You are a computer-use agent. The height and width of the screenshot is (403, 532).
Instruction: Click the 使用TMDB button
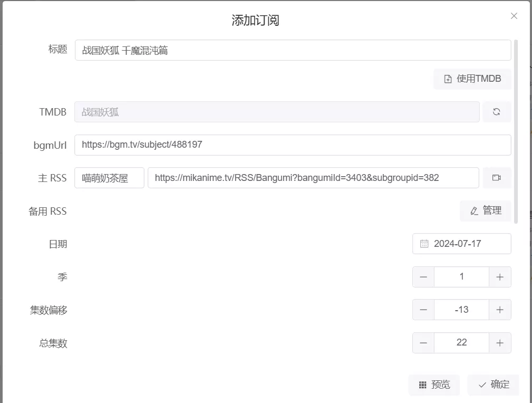[472, 79]
